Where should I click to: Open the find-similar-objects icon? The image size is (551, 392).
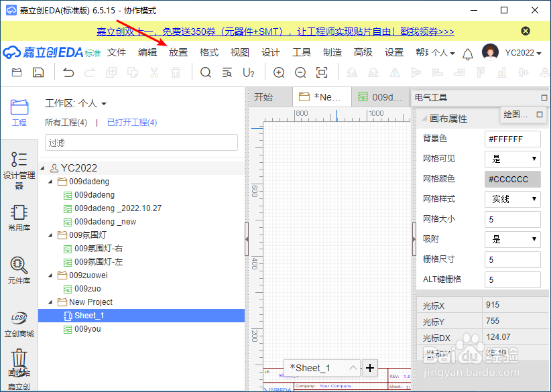(227, 73)
